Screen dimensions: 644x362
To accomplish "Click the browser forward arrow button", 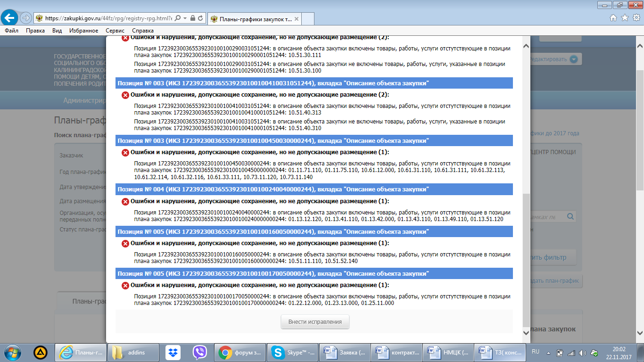I will coord(25,18).
